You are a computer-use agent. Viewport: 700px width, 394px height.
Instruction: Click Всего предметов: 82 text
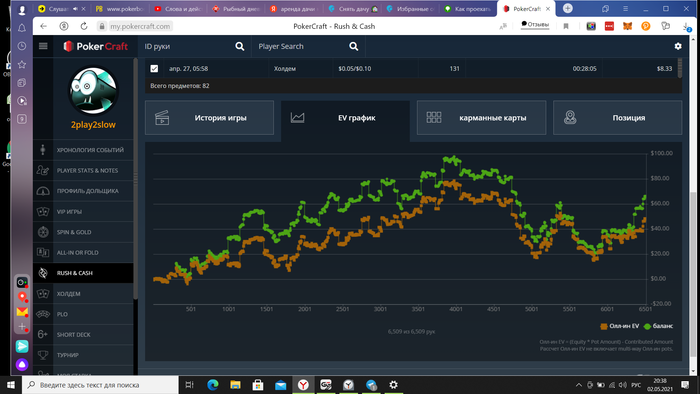[x=179, y=86]
